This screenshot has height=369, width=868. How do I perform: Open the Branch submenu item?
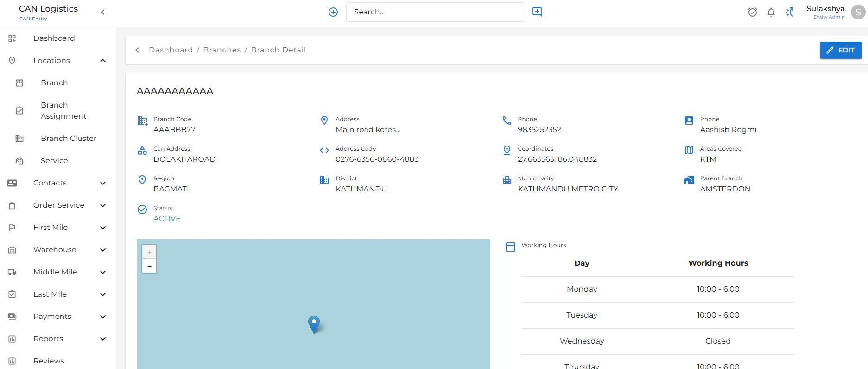[54, 83]
